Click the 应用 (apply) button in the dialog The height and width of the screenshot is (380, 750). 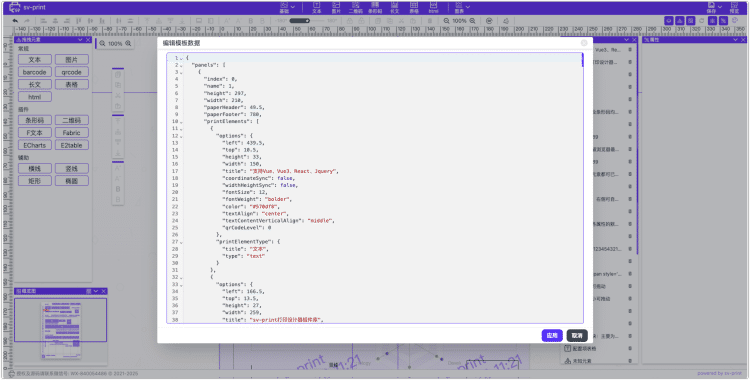pos(552,335)
